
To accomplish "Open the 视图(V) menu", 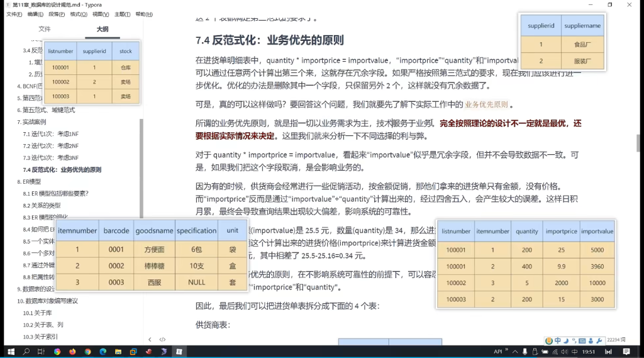I will point(101,14).
